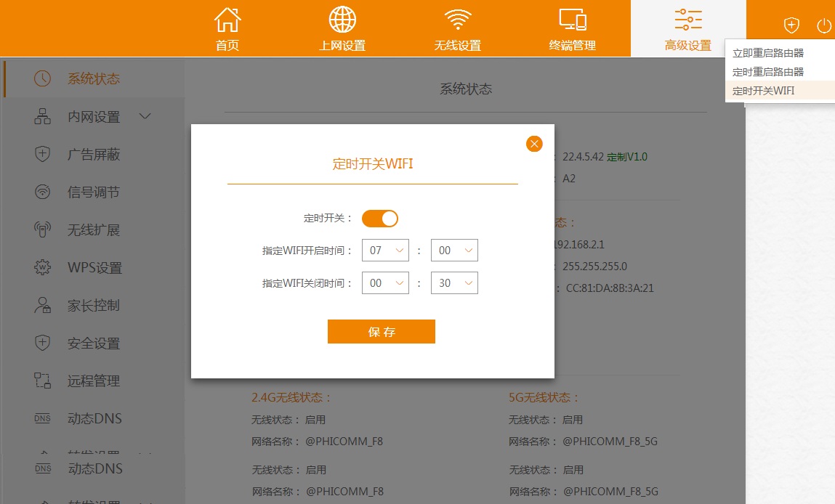Click the 2.4G无线状态 heading

(x=291, y=397)
